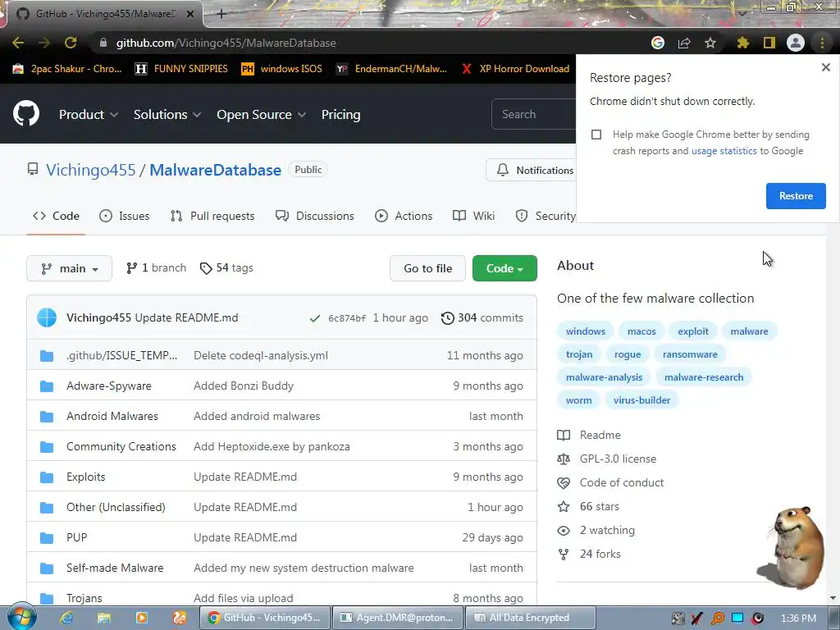Open a new tab with plus

tap(221, 14)
